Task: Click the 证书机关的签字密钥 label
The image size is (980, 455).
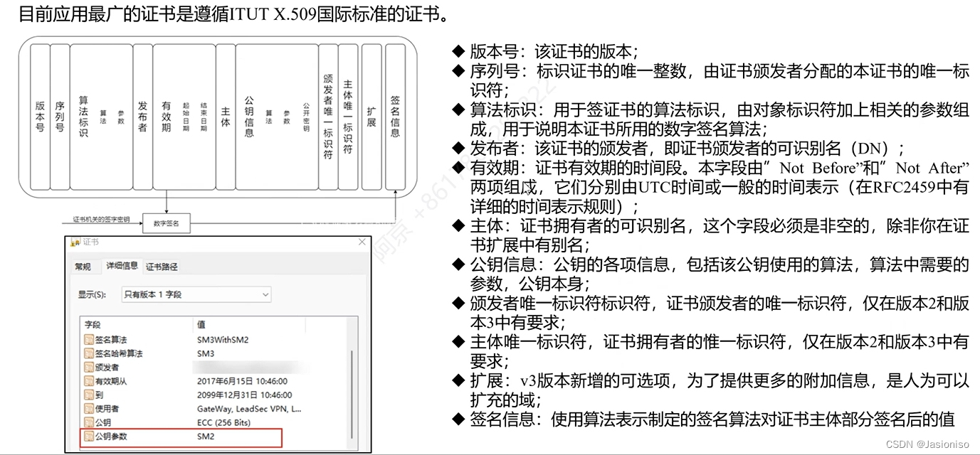Action: [x=101, y=220]
